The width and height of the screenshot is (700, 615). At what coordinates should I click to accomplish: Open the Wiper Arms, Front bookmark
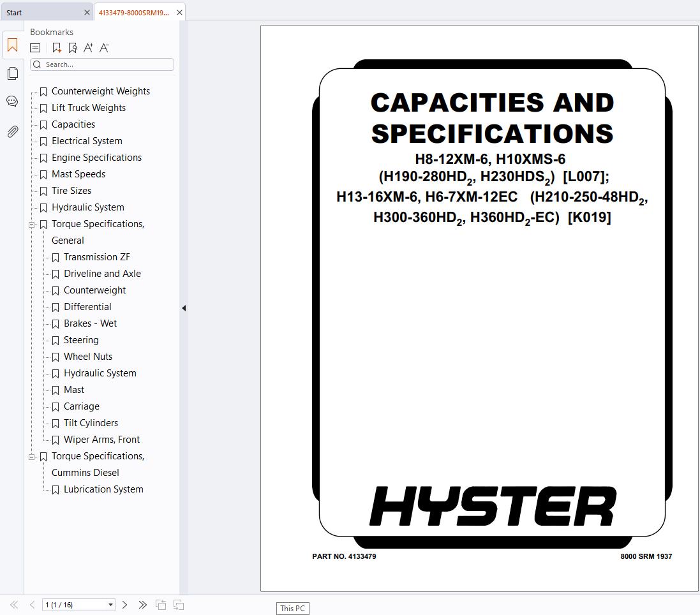tap(101, 439)
